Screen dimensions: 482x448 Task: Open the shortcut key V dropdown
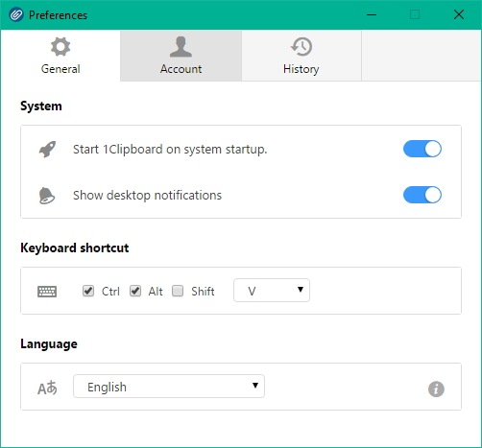(x=272, y=291)
